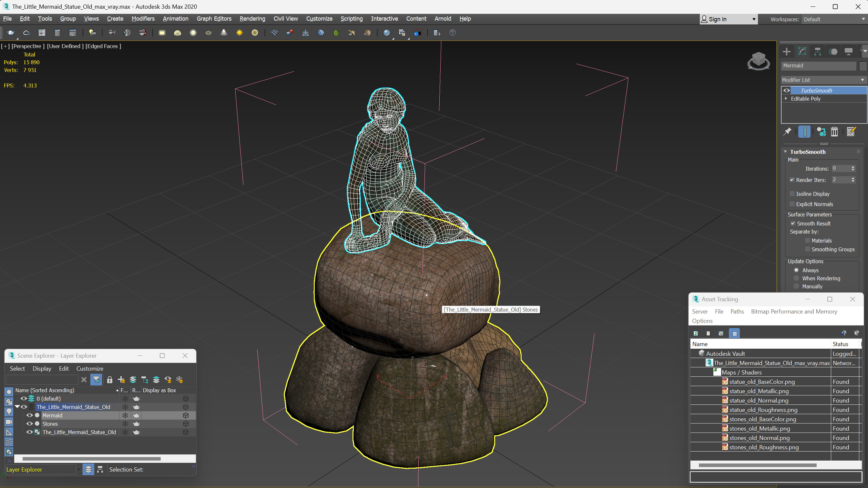Click hide all layers eye icon in Scene Explorer
This screenshot has height=488, width=868.
point(168,380)
